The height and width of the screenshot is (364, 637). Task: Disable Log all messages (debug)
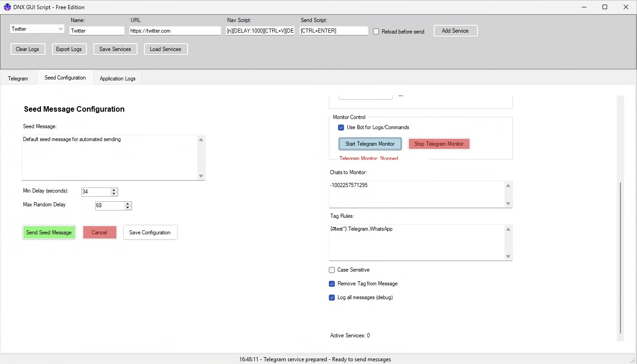(x=332, y=298)
